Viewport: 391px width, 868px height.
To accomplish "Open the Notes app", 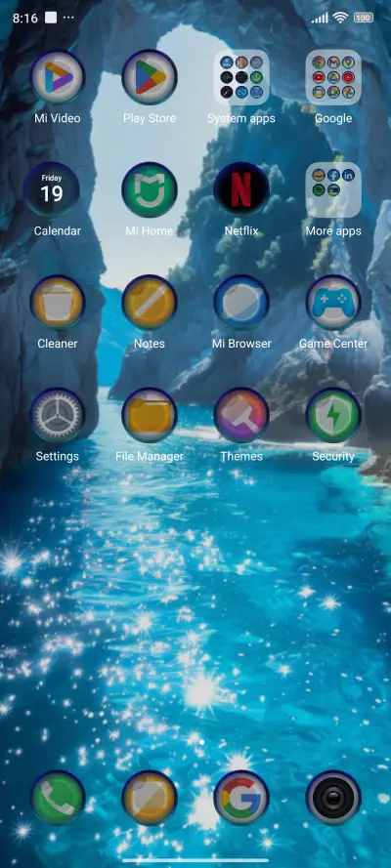I will pos(149,303).
